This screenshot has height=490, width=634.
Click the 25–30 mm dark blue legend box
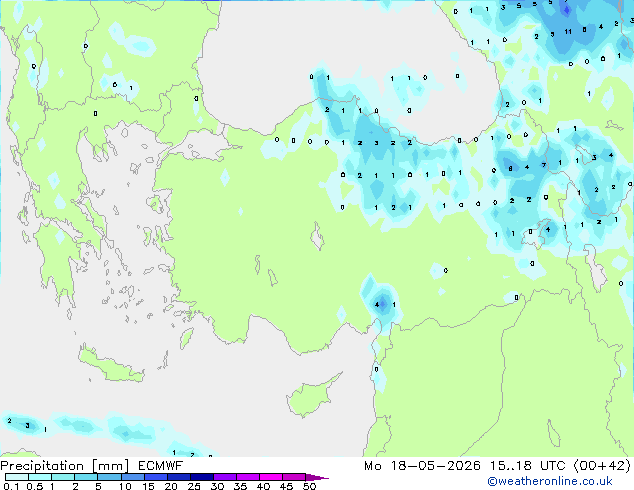click(x=202, y=477)
